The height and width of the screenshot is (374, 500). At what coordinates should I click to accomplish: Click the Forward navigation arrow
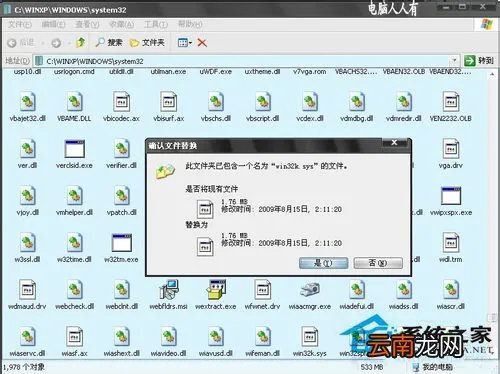tap(56, 43)
